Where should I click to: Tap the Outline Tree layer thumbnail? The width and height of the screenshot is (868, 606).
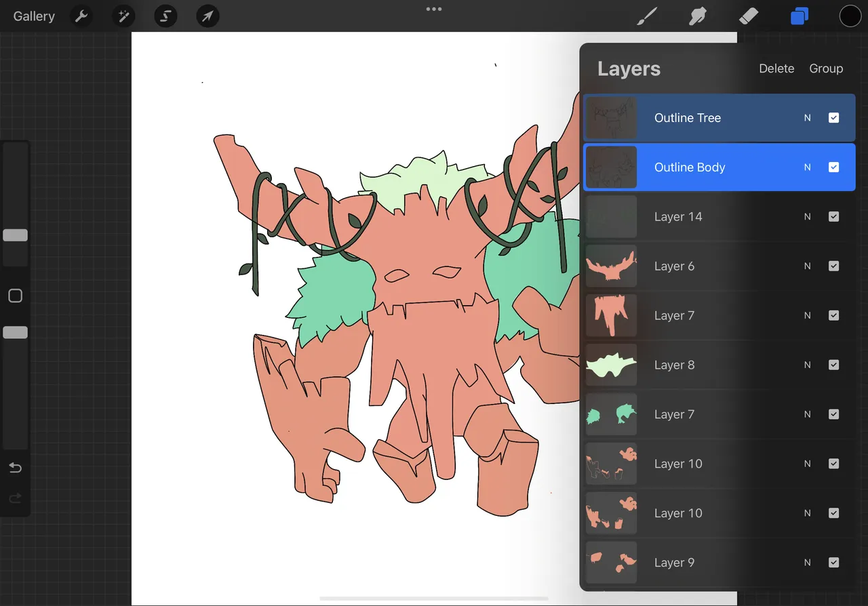tap(611, 118)
